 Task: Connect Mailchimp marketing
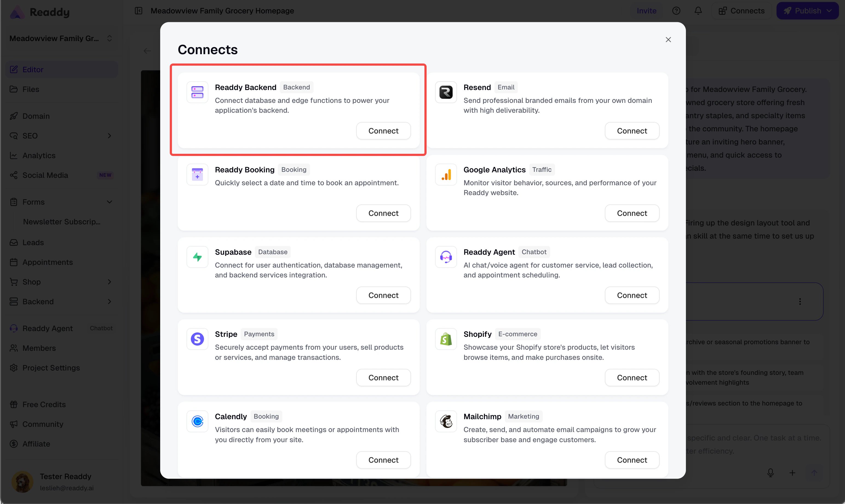pyautogui.click(x=632, y=460)
